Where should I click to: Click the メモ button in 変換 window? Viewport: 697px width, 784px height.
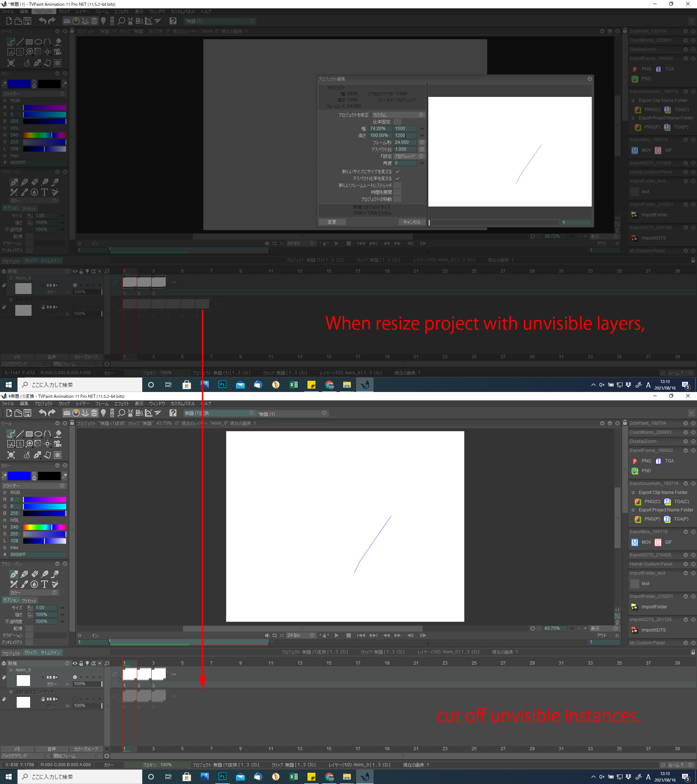tap(17, 749)
